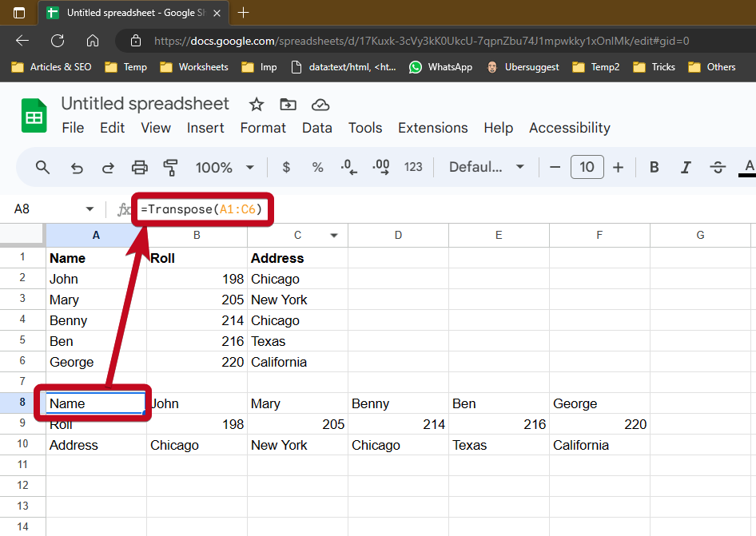
Task: Star the spreadsheet using the star icon
Action: [256, 104]
